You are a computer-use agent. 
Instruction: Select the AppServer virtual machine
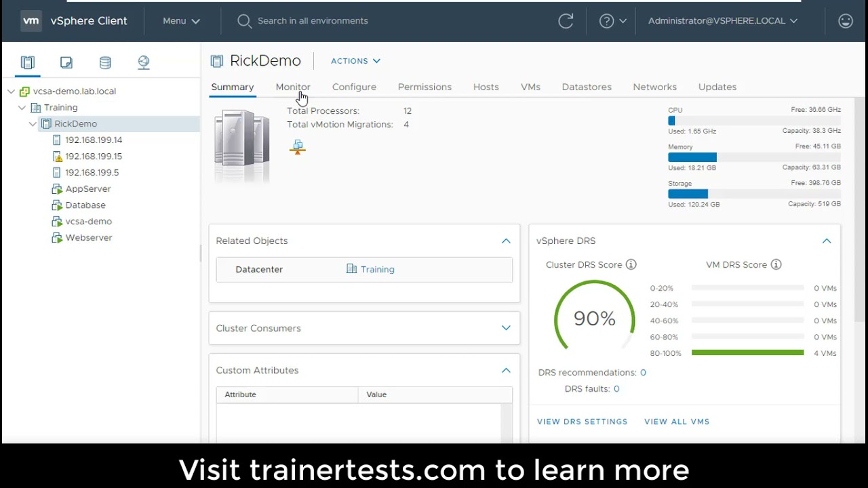88,188
